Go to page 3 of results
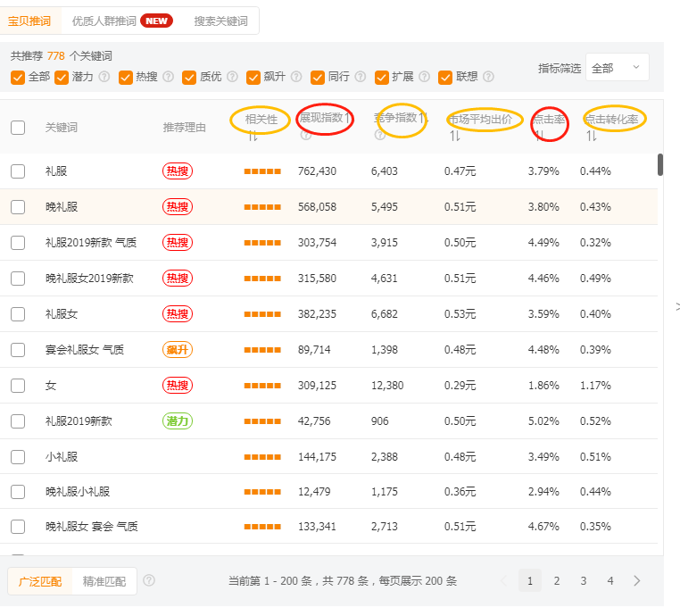 click(x=584, y=581)
